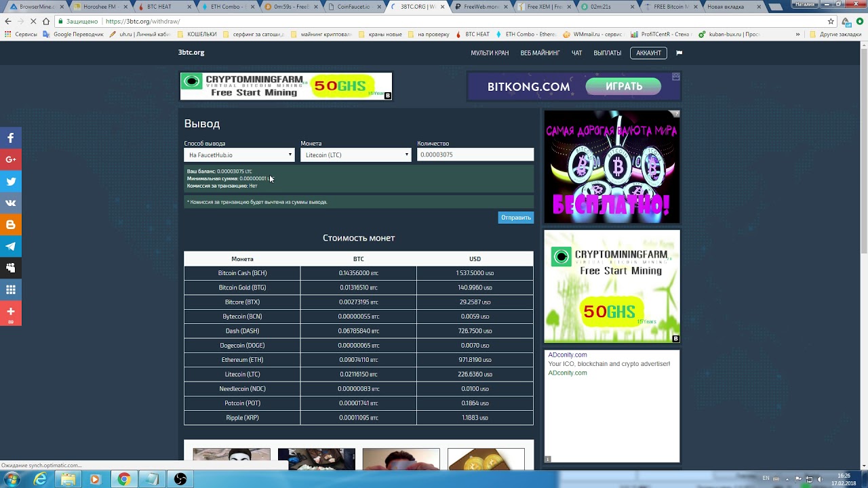
Task: Open browser home page icon
Action: coord(45,21)
